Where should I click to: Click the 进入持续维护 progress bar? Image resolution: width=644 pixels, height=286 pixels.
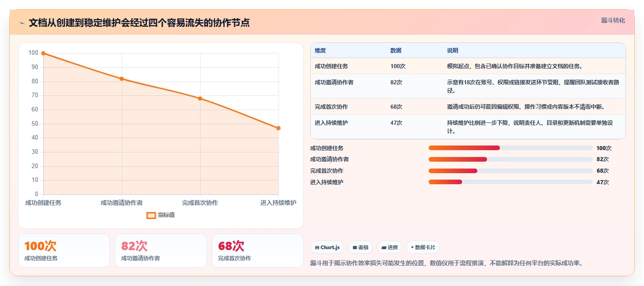511,182
